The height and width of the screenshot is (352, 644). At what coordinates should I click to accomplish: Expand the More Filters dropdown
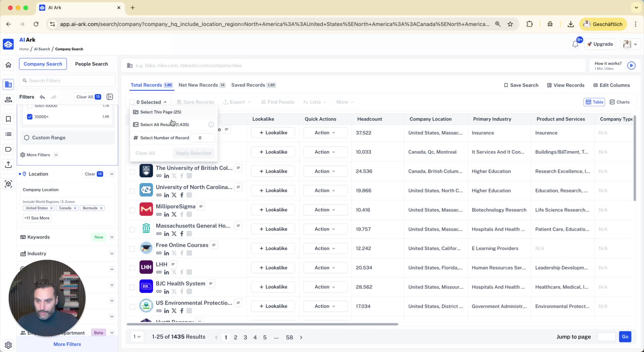pos(39,155)
